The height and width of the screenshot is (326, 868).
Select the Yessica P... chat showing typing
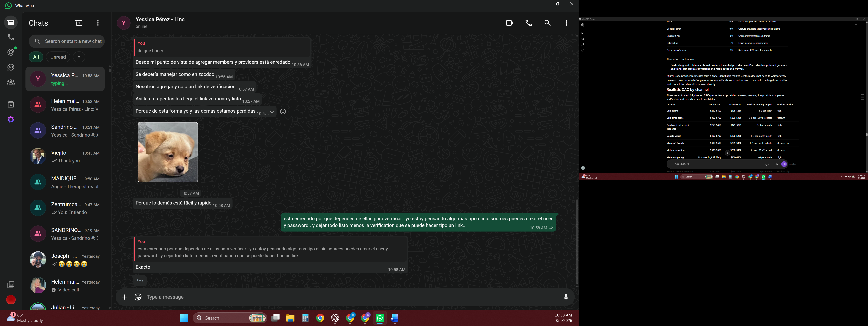(65, 79)
